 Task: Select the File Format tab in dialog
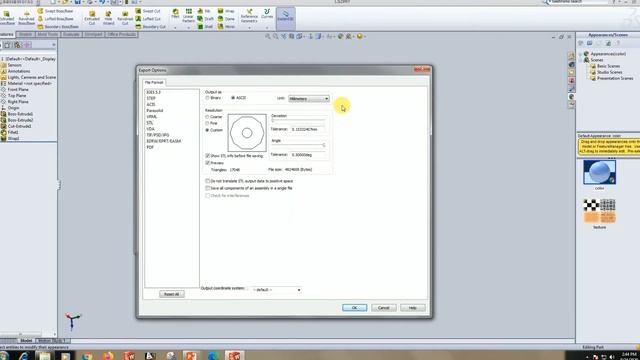click(x=154, y=82)
